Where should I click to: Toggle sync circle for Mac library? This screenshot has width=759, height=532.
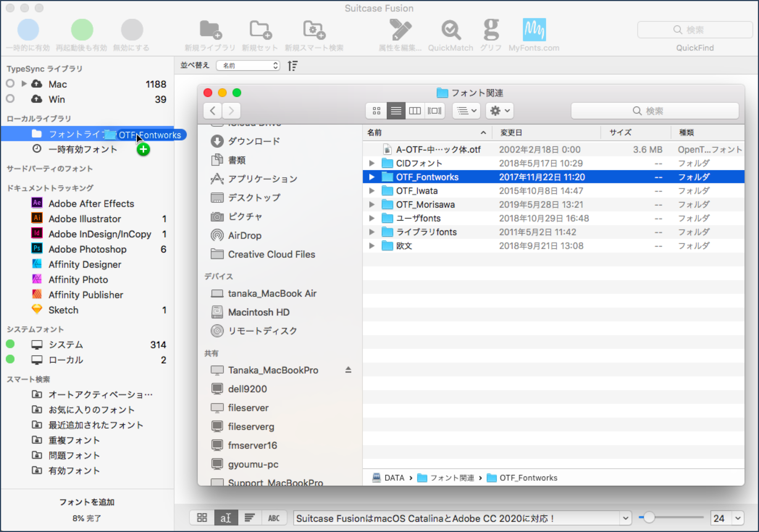[x=10, y=84]
